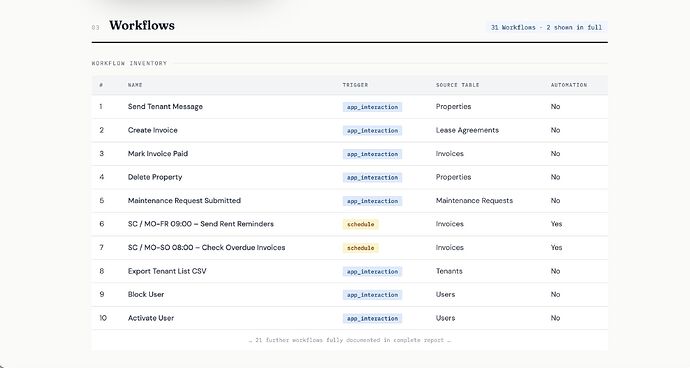Click 'Users' source in Activate User row

click(445, 318)
